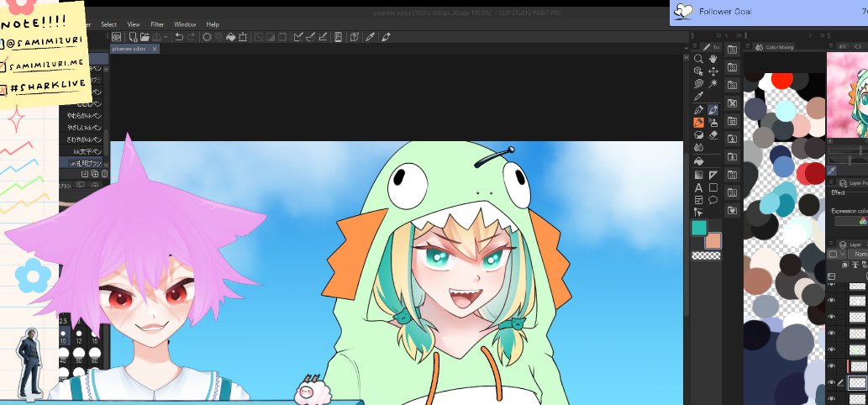Open the Select menu
This screenshot has width=868, height=405.
(x=108, y=24)
